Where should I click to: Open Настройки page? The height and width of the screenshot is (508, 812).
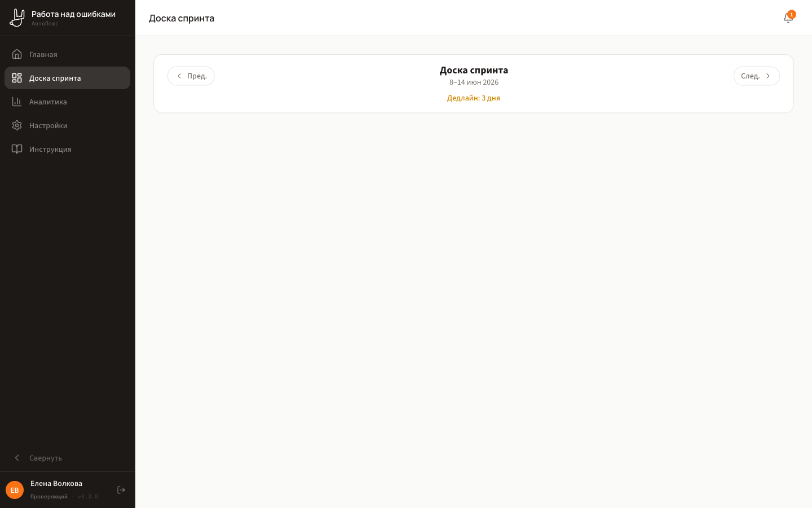[67, 125]
